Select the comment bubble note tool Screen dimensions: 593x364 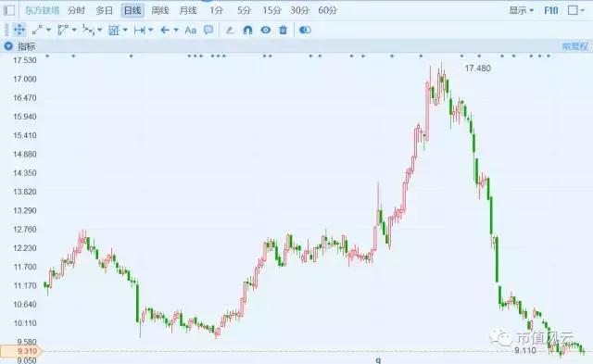coord(208,30)
